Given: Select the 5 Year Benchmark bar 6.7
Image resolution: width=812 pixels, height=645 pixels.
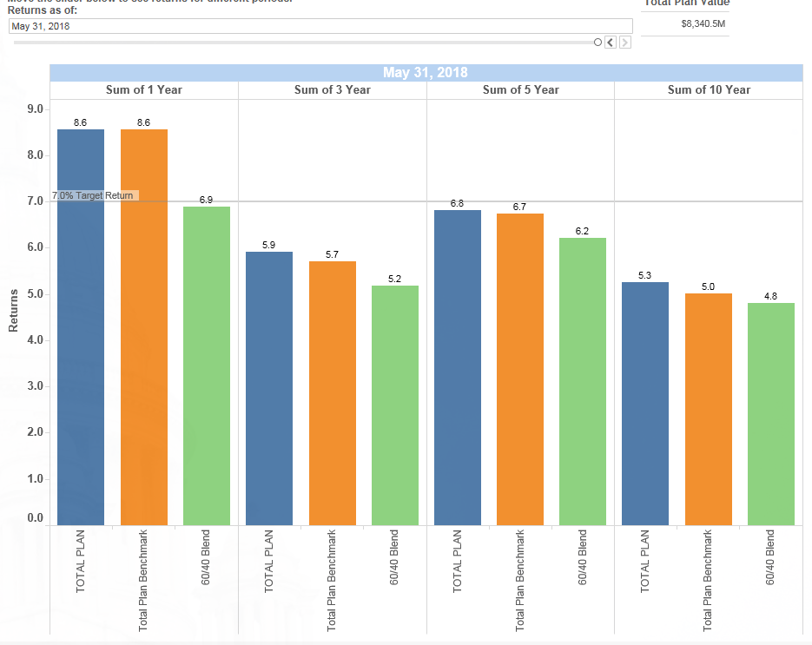Looking at the screenshot, I should (520, 370).
